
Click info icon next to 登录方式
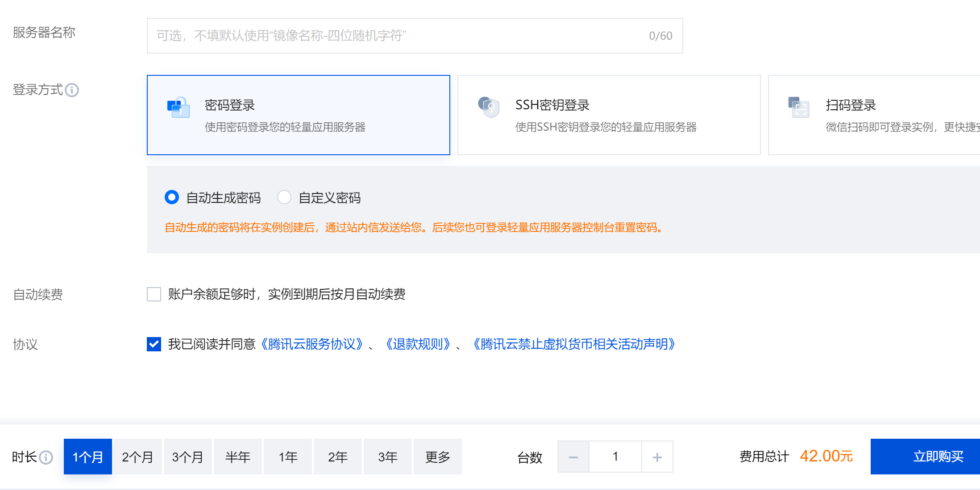(x=72, y=90)
